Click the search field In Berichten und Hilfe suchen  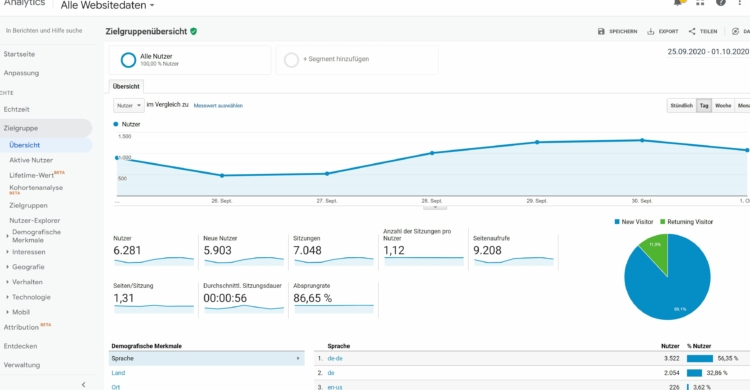pos(44,31)
